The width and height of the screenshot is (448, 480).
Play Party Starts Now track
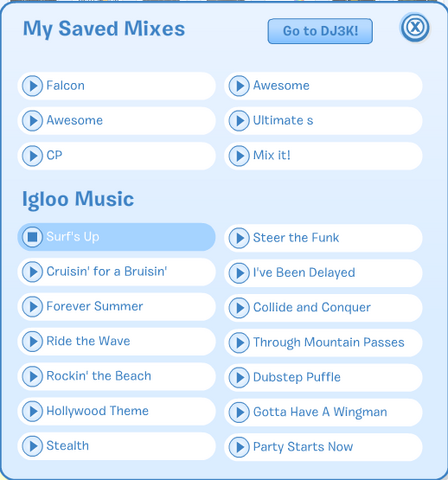[x=239, y=447]
